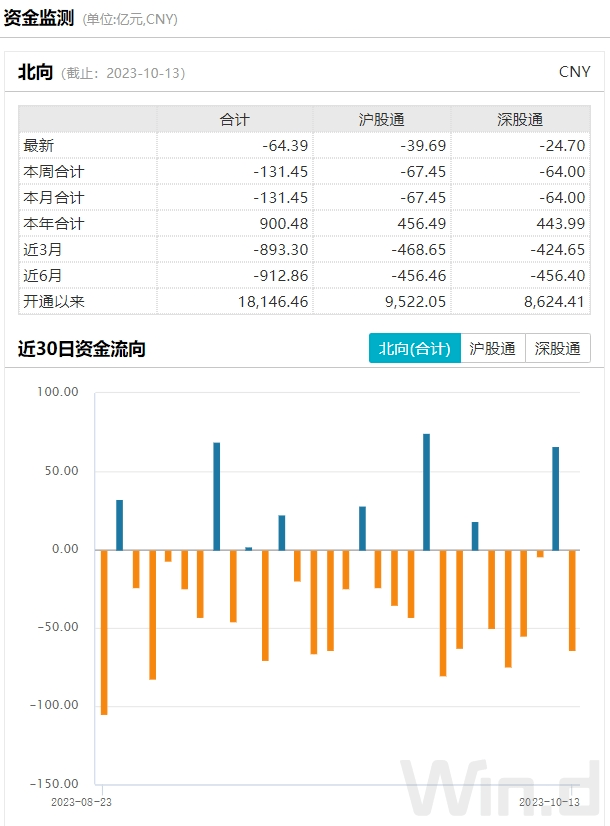Select the 沪股通 chart tab
Screen dimensions: 610x826
tap(492, 349)
